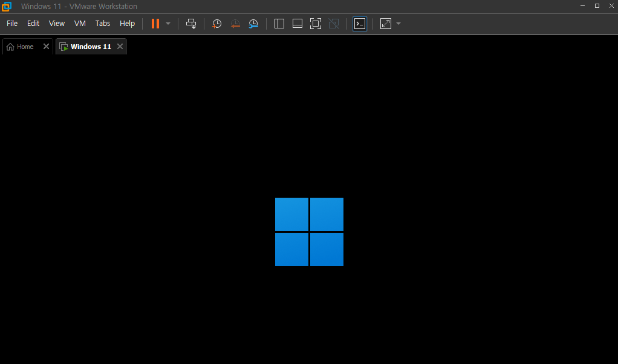The image size is (618, 364).
Task: Toggle the library sidebar panel
Action: point(279,24)
